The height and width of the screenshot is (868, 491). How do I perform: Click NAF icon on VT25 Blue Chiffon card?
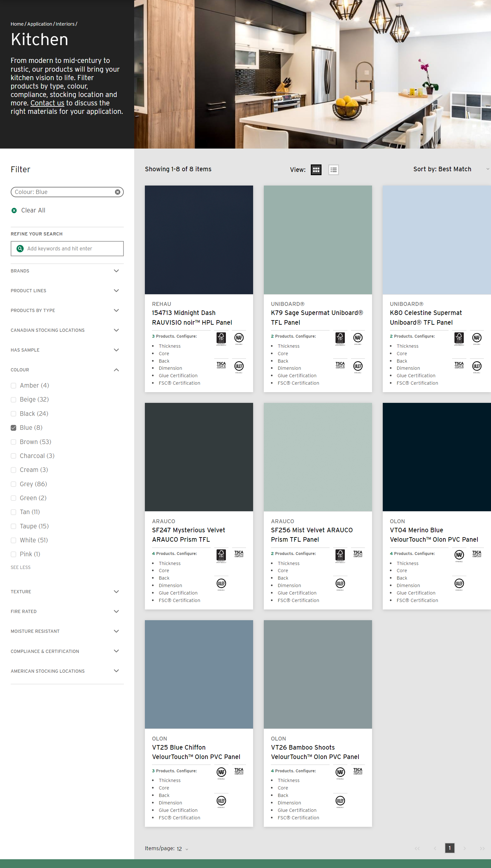point(221,773)
